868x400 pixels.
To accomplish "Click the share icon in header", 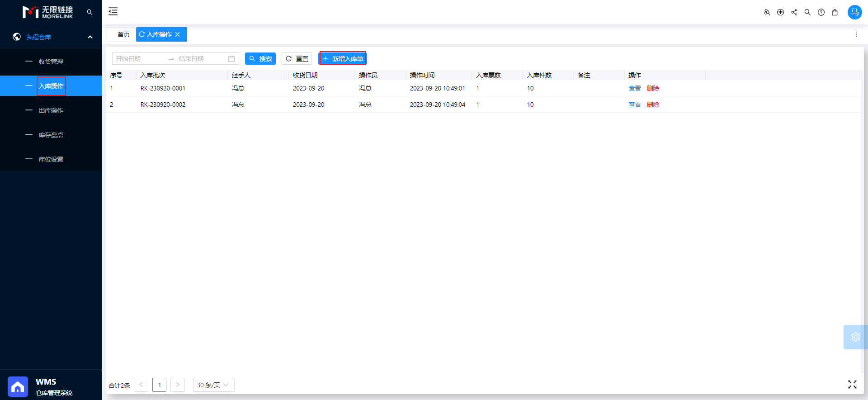I will 794,12.
